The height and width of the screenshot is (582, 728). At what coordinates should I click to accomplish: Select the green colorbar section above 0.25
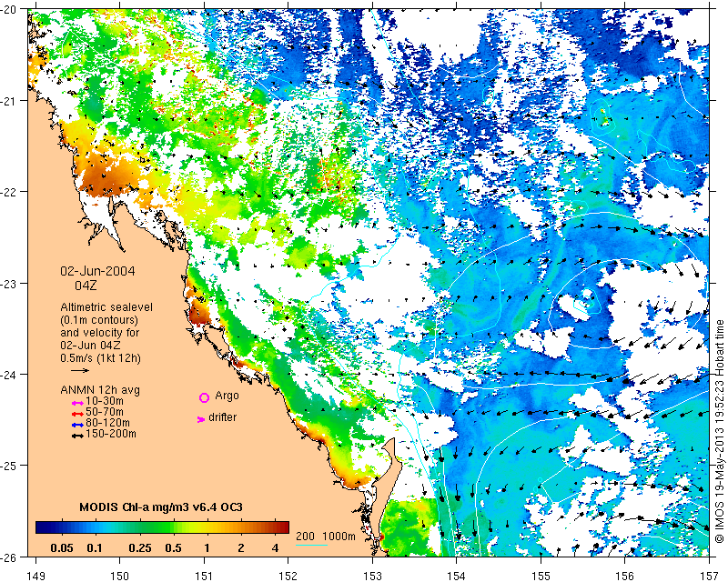(x=140, y=527)
